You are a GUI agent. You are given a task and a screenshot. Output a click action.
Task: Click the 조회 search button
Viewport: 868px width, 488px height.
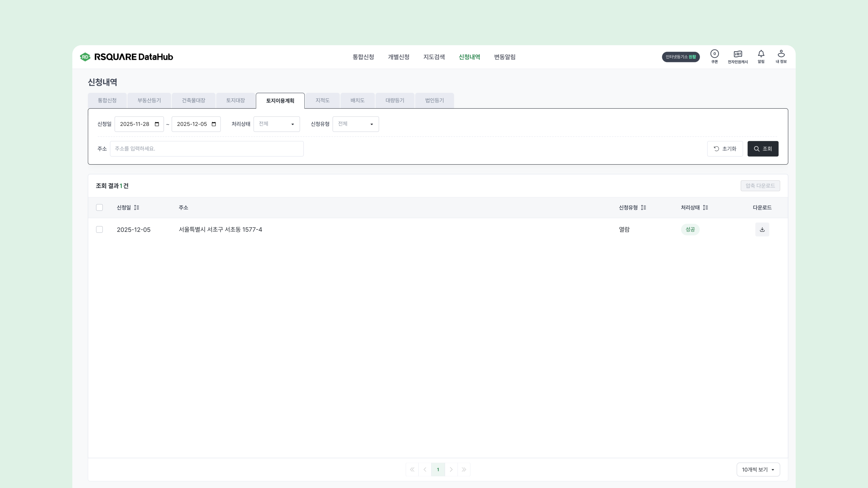[x=762, y=148]
